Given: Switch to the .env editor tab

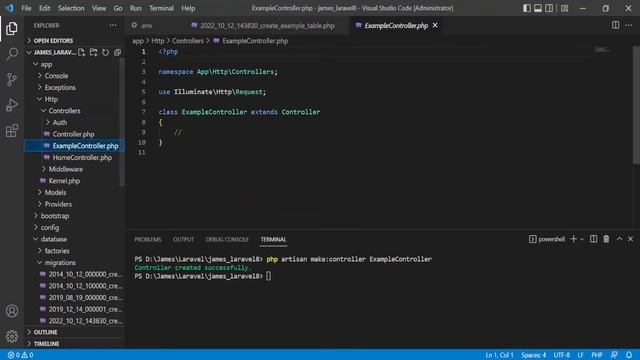Looking at the screenshot, I should pyautogui.click(x=147, y=25).
